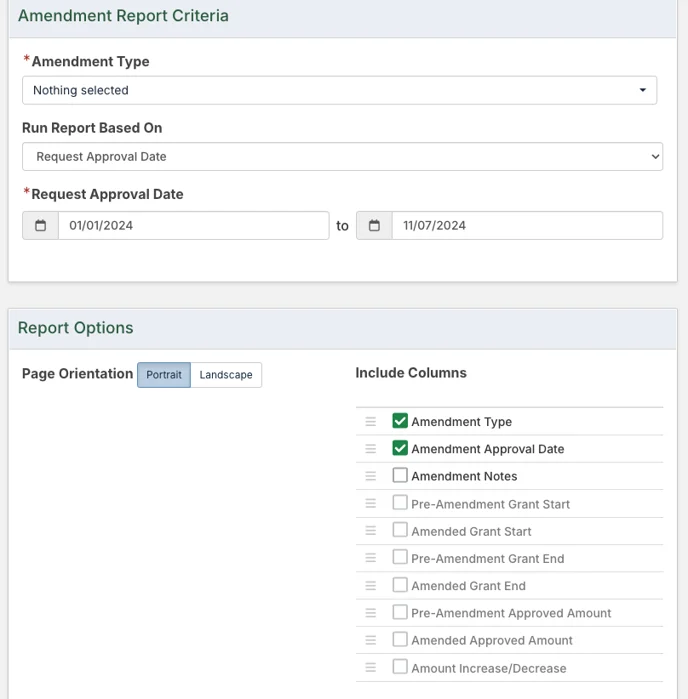
Task: Open the end date calendar icon
Action: pyautogui.click(x=374, y=226)
